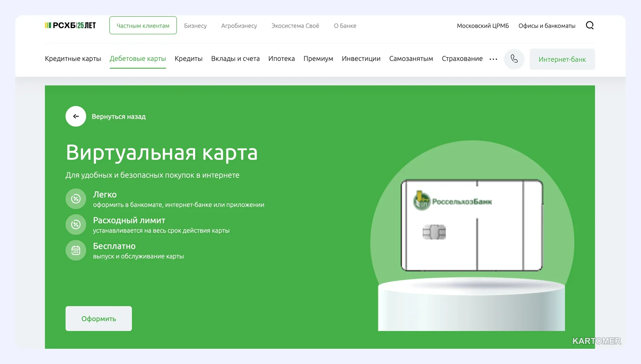This screenshot has width=641, height=364.
Task: Click the calendar icon beside Бесплатно
Action: pos(76,250)
